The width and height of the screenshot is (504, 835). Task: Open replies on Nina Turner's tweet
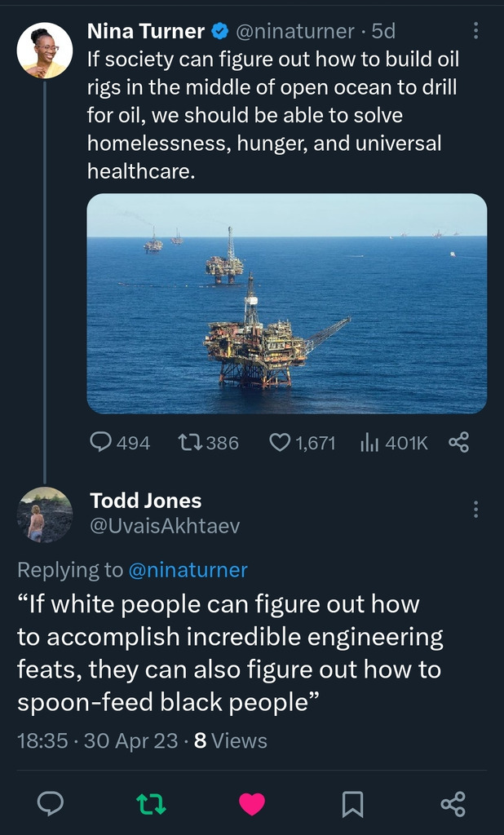(x=101, y=442)
